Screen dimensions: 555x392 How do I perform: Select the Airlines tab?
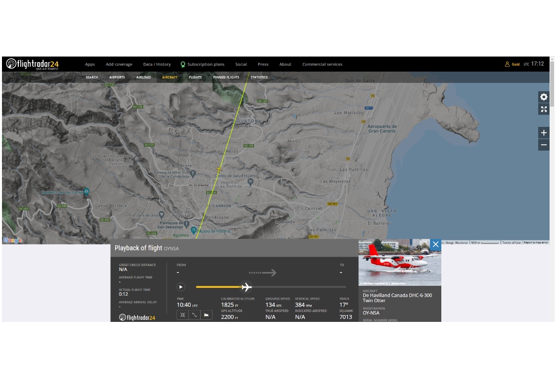143,77
